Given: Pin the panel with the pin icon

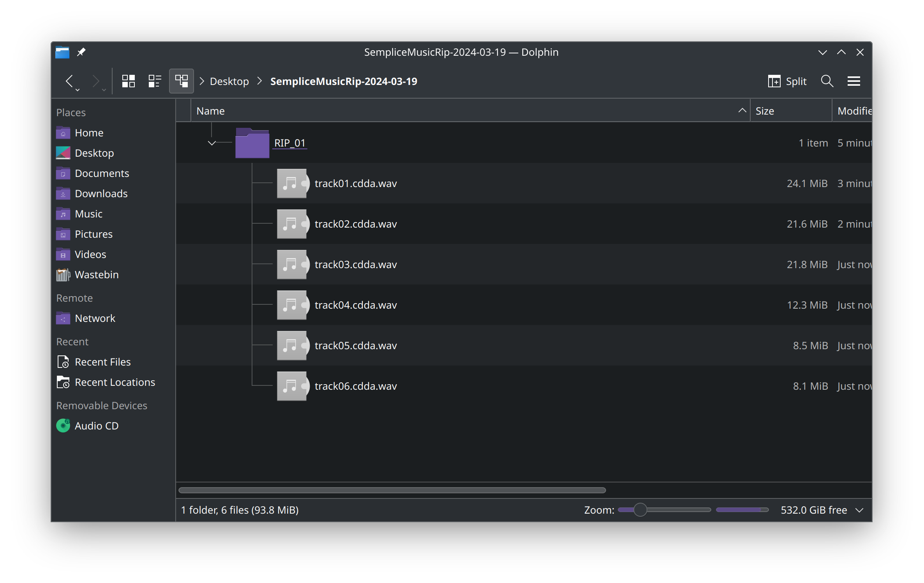Looking at the screenshot, I should (81, 52).
